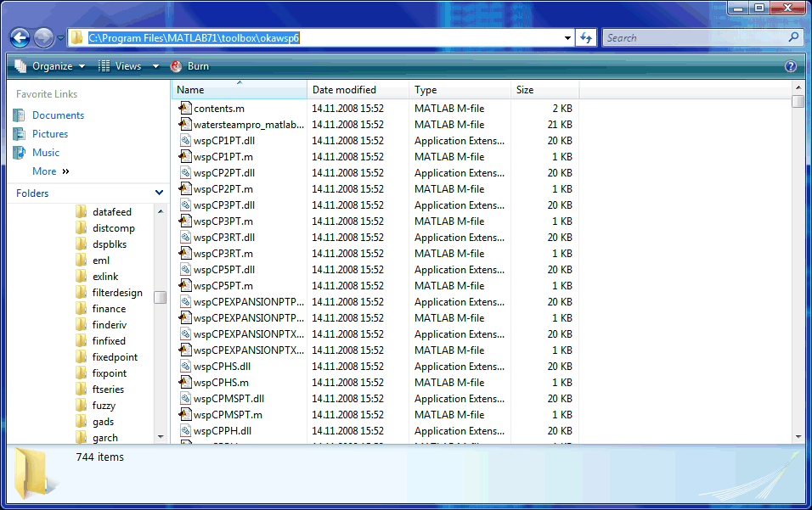Open recent pages dropdown beside Forward
The image size is (812, 510).
(x=60, y=37)
